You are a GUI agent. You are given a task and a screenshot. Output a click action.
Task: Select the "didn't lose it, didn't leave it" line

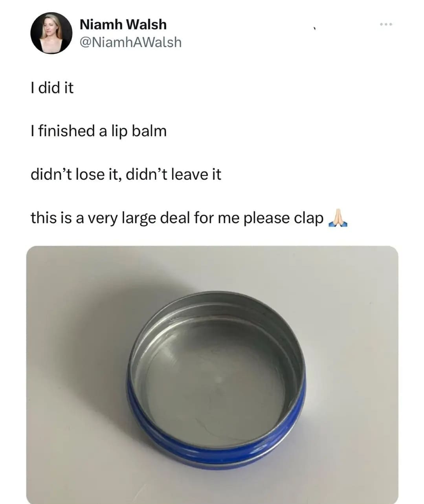126,174
